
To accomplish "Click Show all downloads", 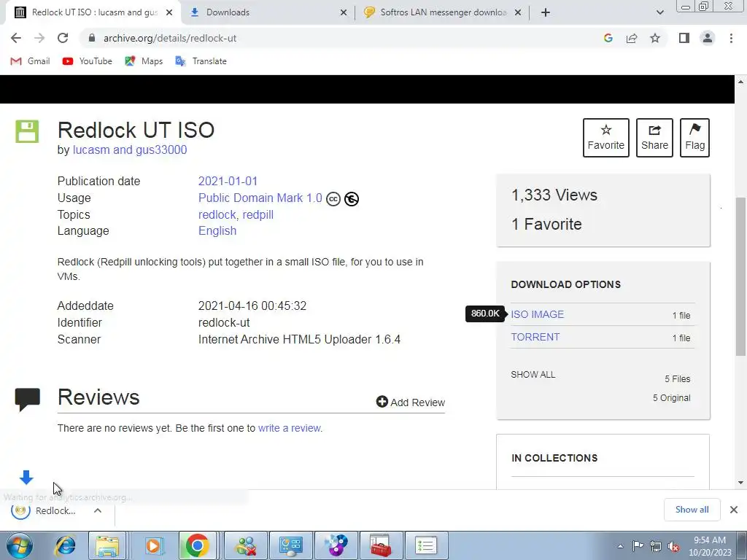I will (692, 510).
